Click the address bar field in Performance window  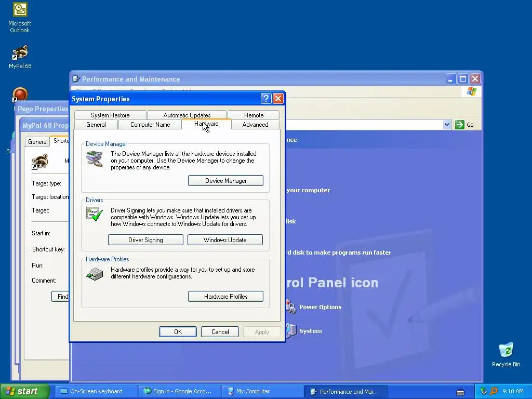click(364, 125)
